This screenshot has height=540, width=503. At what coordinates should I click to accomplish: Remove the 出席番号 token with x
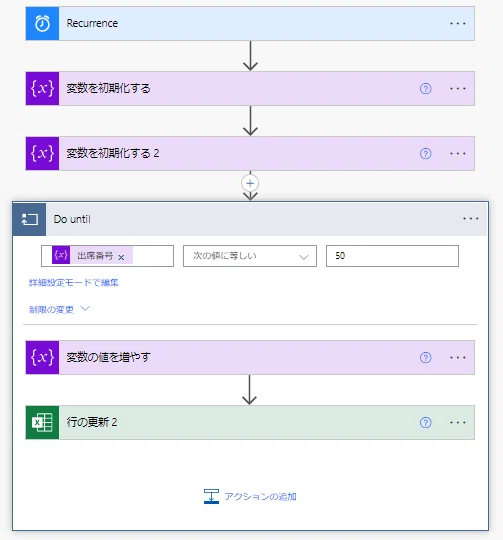[121, 257]
